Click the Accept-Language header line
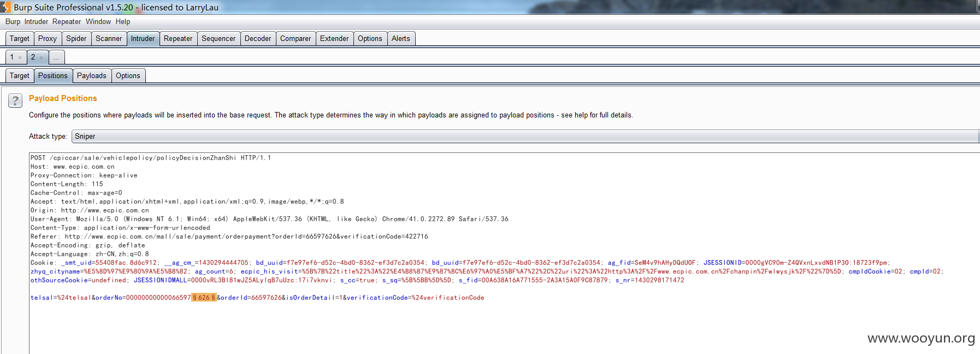 pos(90,254)
